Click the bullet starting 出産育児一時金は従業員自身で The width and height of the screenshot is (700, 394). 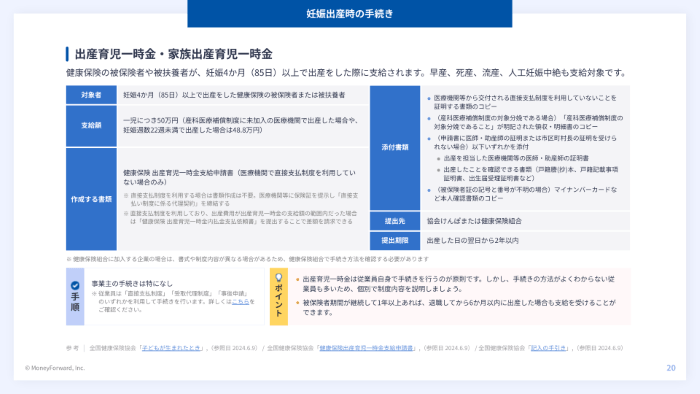pyautogui.click(x=458, y=284)
